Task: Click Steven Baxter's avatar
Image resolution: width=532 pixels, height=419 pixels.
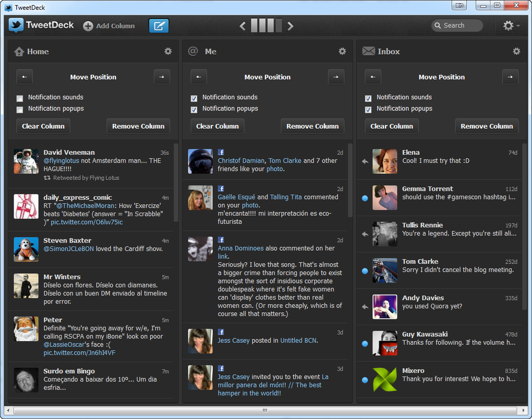Action: (26, 250)
